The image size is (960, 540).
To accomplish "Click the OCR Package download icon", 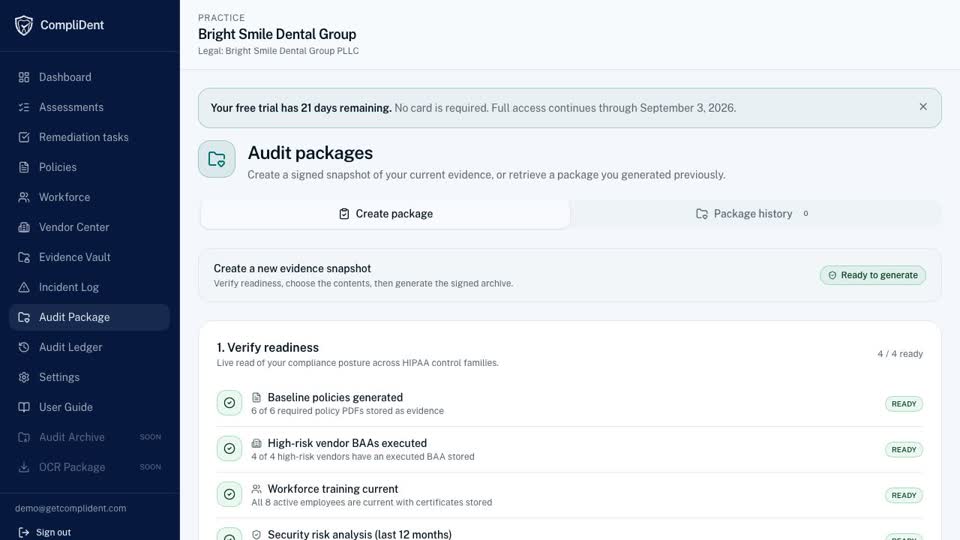I will tap(24, 467).
